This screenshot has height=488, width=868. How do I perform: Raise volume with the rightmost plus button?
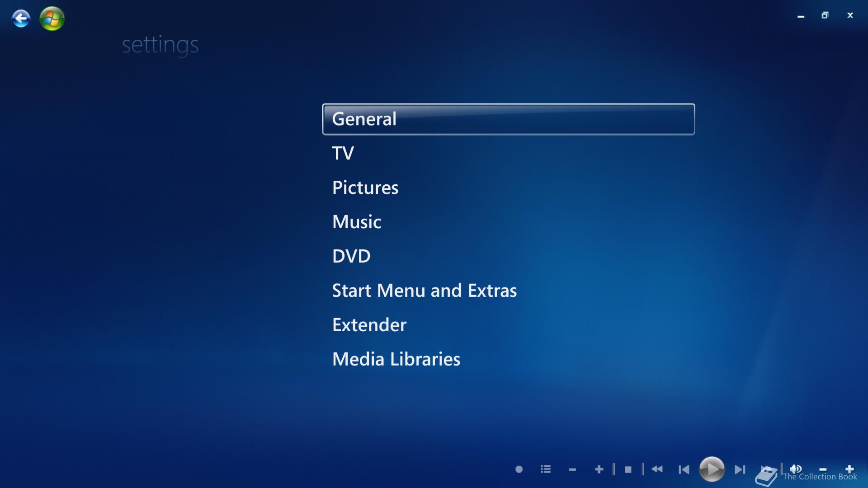[849, 469]
